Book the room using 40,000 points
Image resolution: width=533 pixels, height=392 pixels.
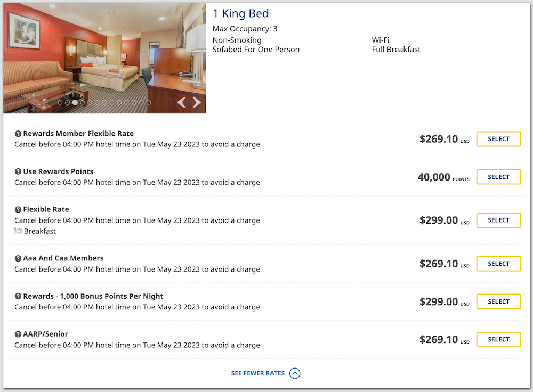tap(498, 177)
